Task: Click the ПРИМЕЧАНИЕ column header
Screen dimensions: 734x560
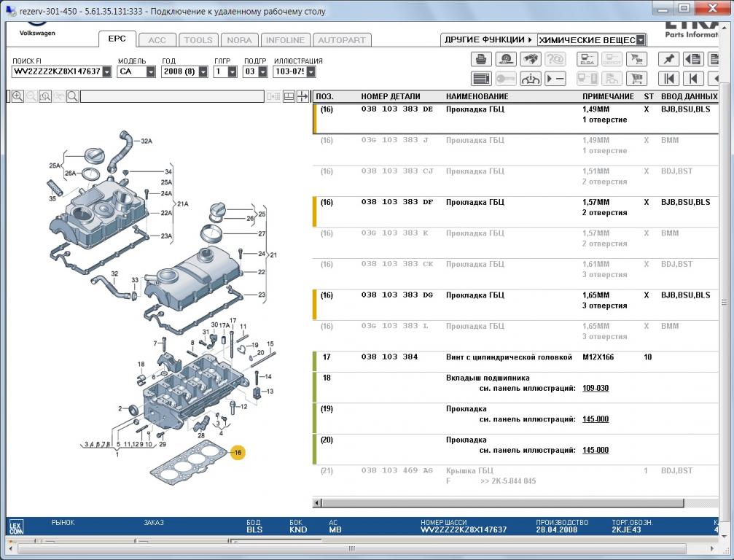Action: click(x=608, y=96)
